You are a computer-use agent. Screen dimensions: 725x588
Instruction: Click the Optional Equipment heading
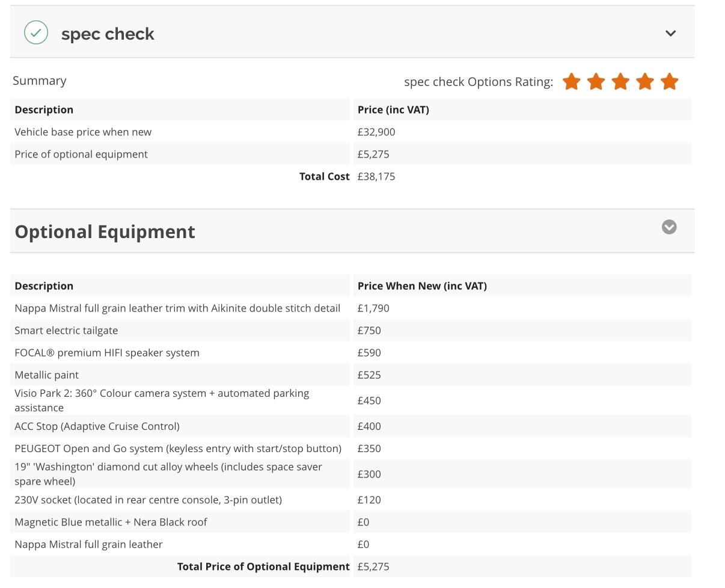(x=105, y=232)
